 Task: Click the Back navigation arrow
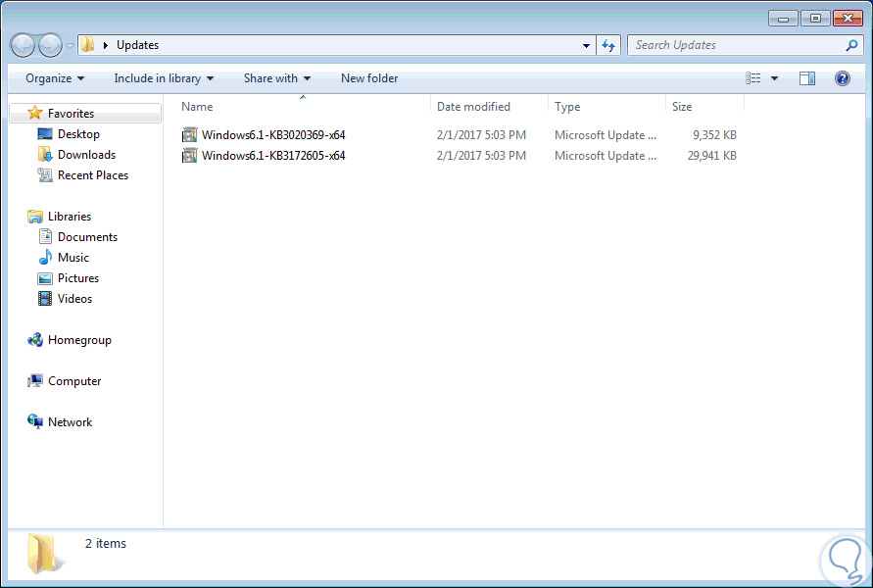(x=23, y=45)
